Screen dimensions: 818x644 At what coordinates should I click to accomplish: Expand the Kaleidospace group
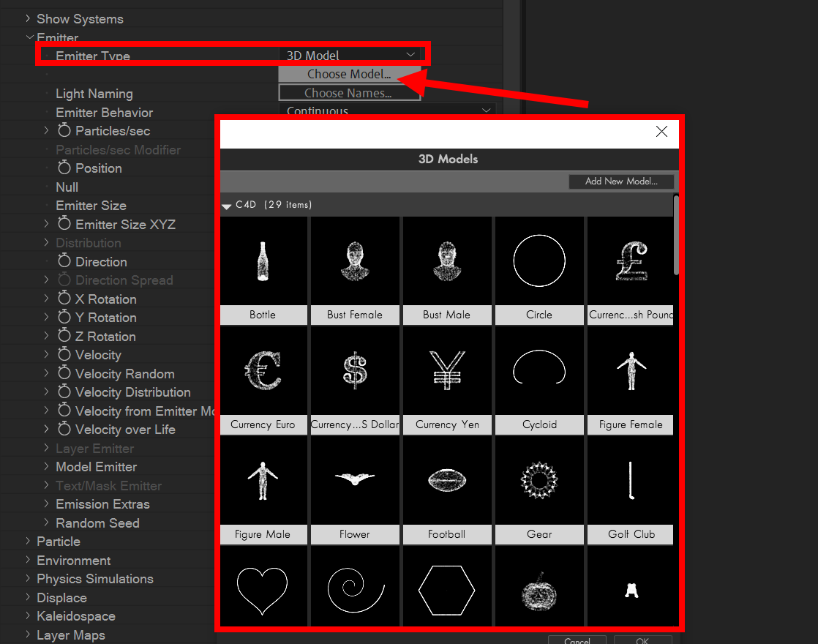tap(28, 615)
